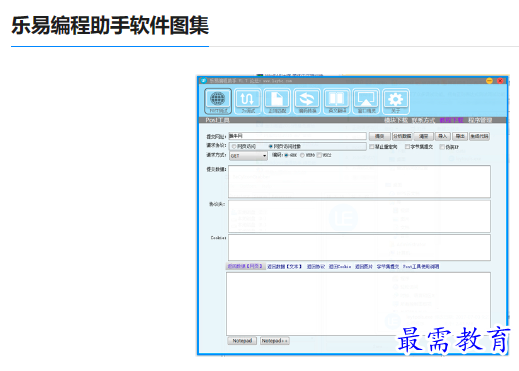The image size is (519, 371).
Task: Click the Notepad button
Action: (x=242, y=341)
